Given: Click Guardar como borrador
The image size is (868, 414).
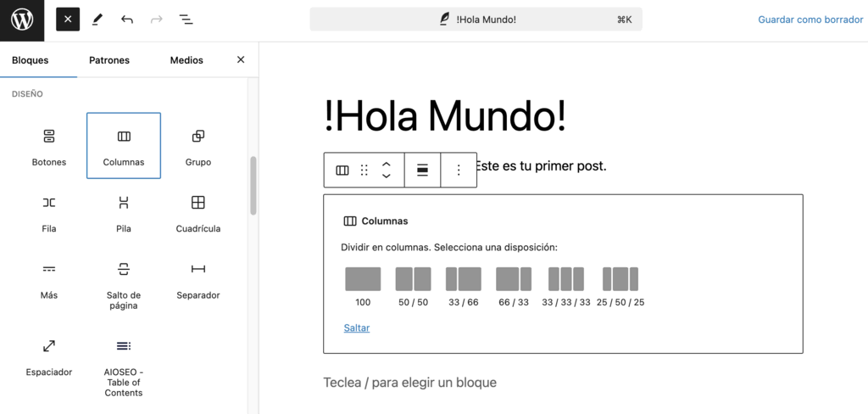Looking at the screenshot, I should tap(810, 20).
